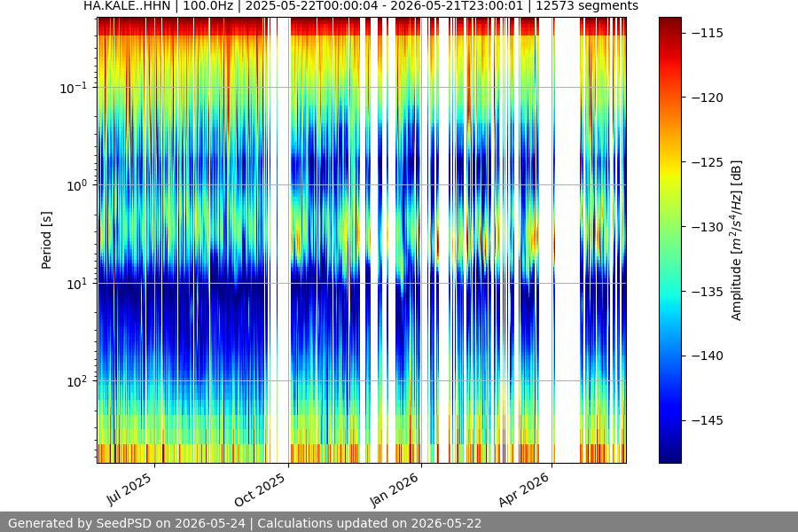Screen dimensions: 798x532
Task: Click the 10⁰ period tick label
Action: coord(76,186)
